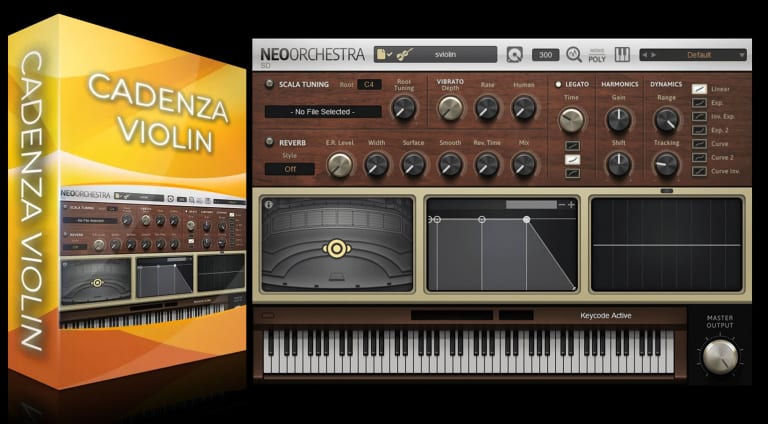
Task: Open the piano keyboard icon in header
Action: tap(622, 54)
